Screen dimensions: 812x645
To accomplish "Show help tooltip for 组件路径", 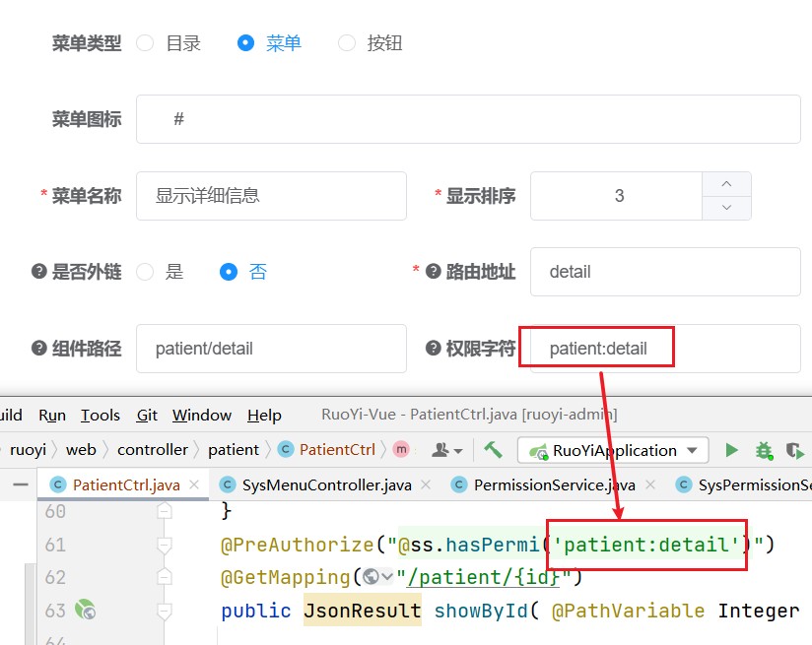I will tap(39, 348).
